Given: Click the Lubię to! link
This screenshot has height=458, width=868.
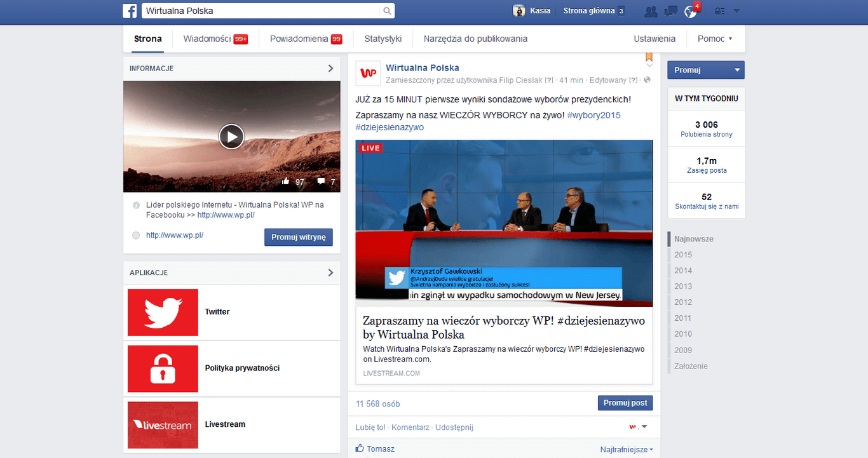Looking at the screenshot, I should [370, 428].
